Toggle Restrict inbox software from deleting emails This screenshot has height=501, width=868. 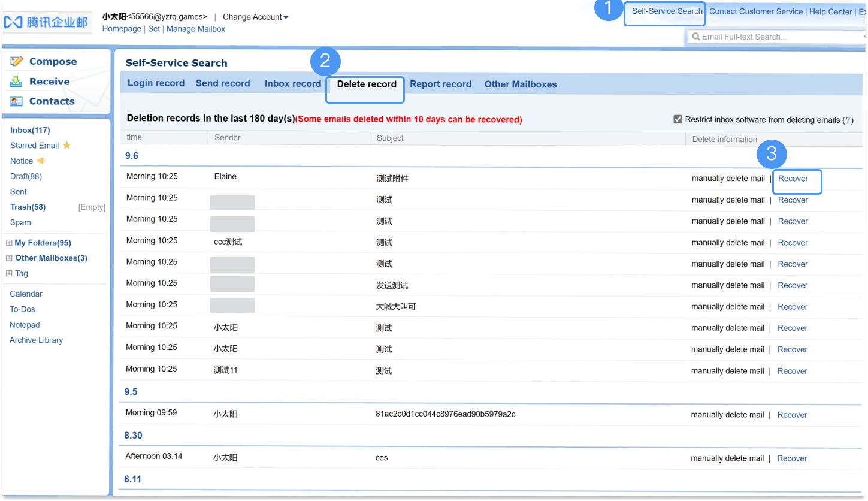678,119
